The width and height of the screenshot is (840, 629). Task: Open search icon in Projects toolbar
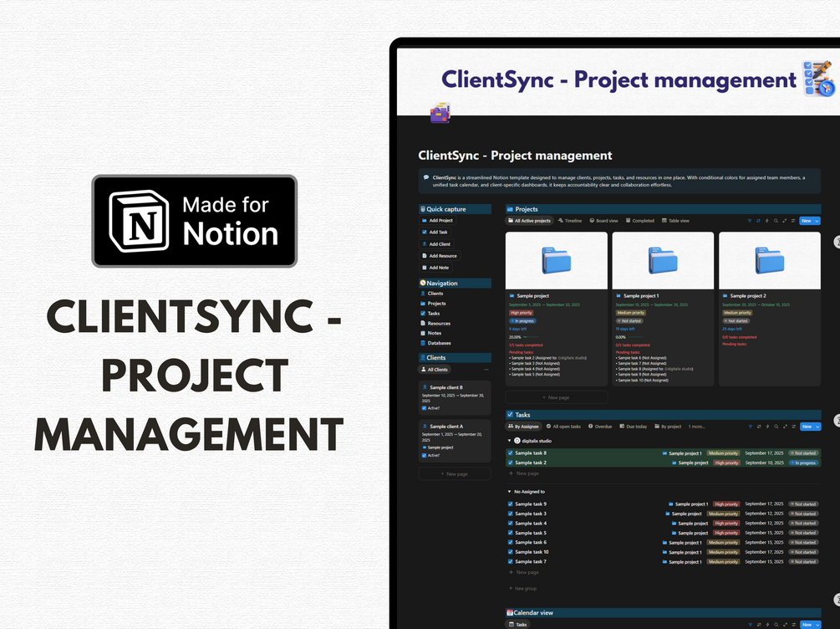point(776,221)
